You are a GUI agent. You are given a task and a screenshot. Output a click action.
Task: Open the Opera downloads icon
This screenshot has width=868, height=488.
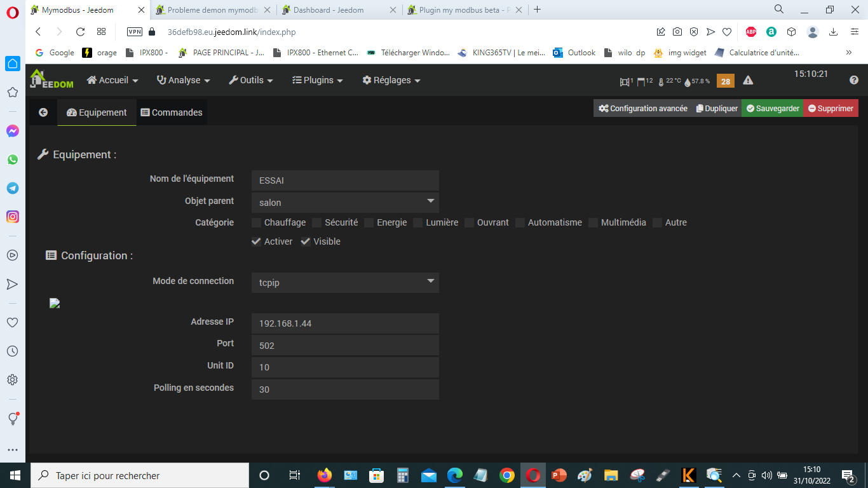pos(834,32)
